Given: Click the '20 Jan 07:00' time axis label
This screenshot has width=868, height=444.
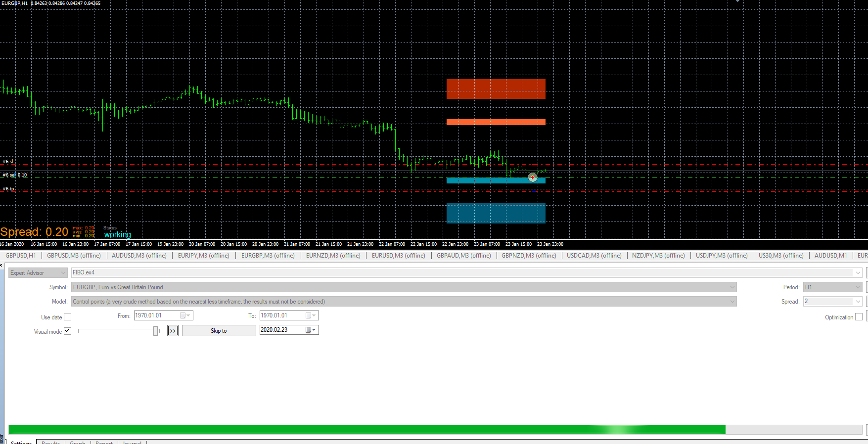Looking at the screenshot, I should pyautogui.click(x=202, y=244).
